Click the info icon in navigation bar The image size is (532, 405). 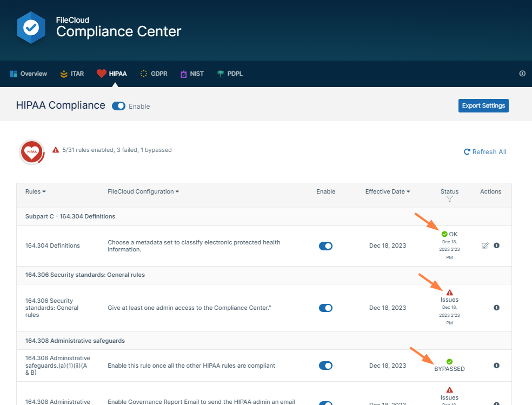click(522, 74)
